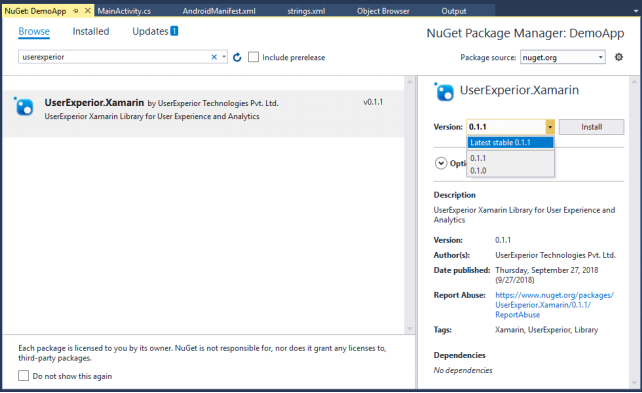Click the v0.1.1 version label in results
The image size is (642, 393).
coord(373,102)
